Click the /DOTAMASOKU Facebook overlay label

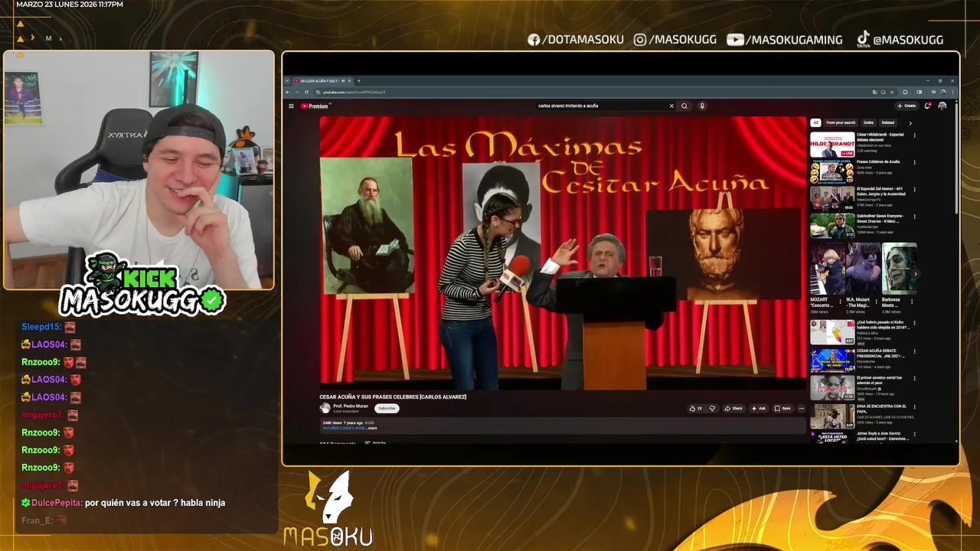pos(576,40)
